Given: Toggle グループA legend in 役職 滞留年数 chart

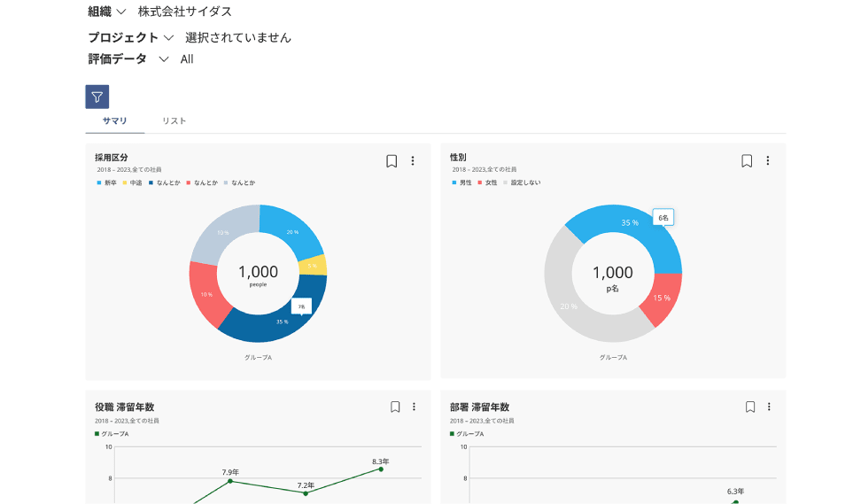Looking at the screenshot, I should 112,434.
